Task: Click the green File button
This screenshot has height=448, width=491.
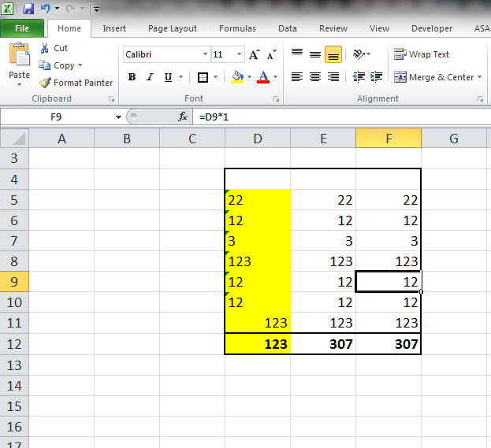Action: pyautogui.click(x=22, y=28)
